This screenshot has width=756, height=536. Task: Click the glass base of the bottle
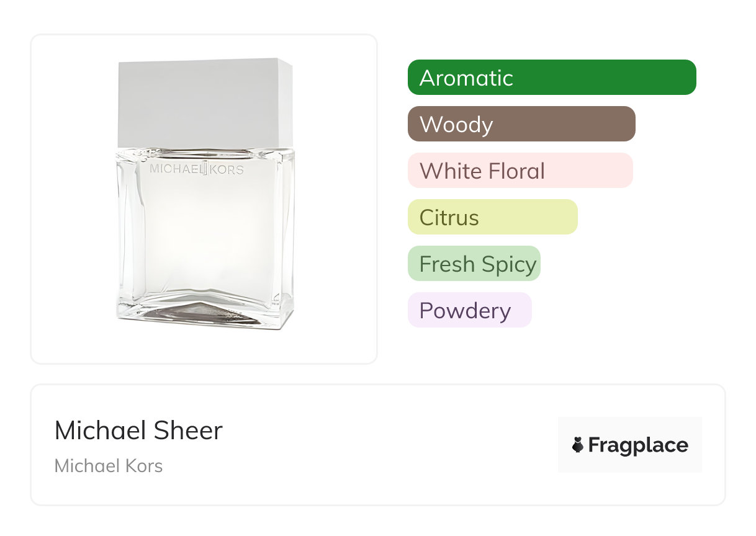pos(205,312)
